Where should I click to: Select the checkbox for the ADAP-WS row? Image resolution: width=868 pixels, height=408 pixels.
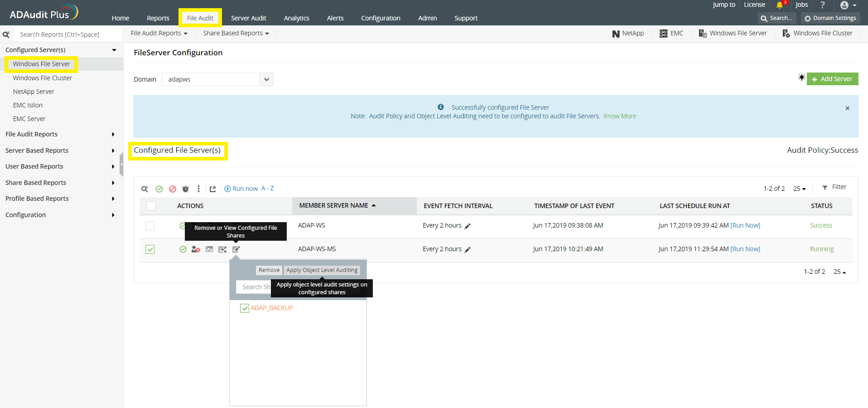coord(150,225)
